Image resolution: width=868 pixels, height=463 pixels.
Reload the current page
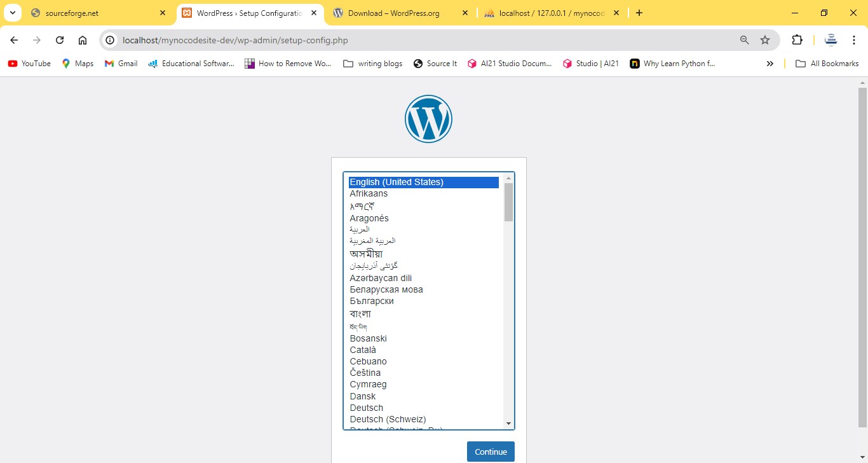60,40
